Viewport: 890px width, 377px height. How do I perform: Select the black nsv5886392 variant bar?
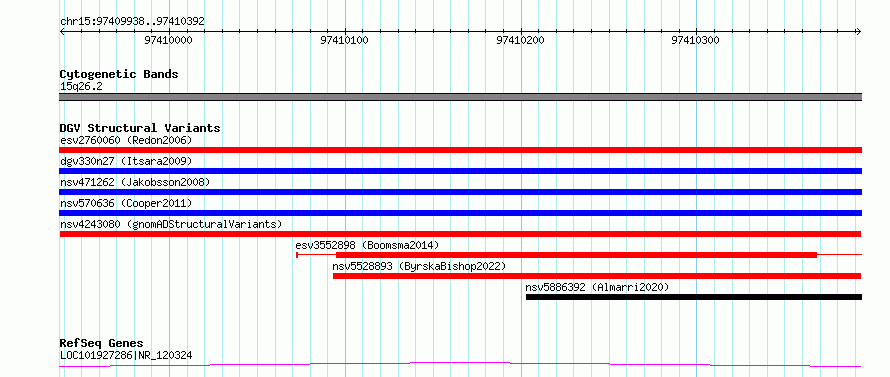pyautogui.click(x=694, y=297)
